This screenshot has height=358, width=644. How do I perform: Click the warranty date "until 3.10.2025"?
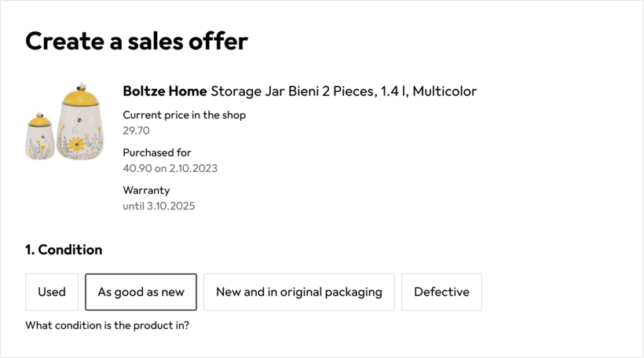(159, 206)
